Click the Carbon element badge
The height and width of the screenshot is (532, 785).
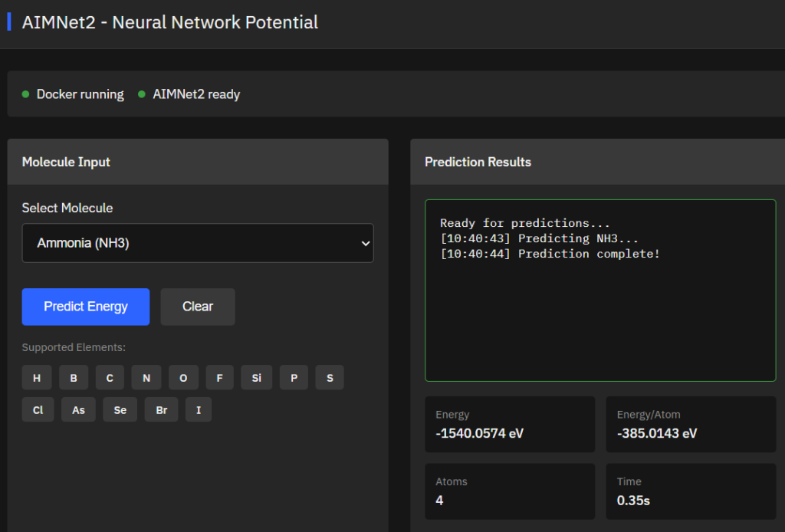110,377
